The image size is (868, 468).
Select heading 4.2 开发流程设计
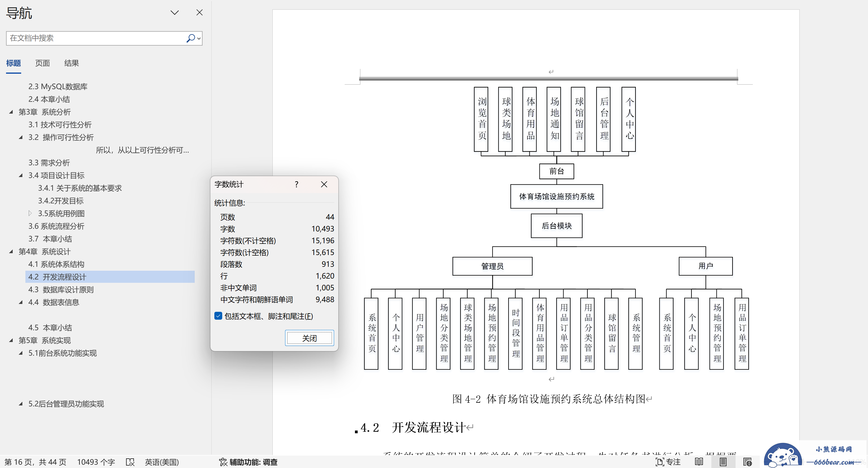click(57, 277)
